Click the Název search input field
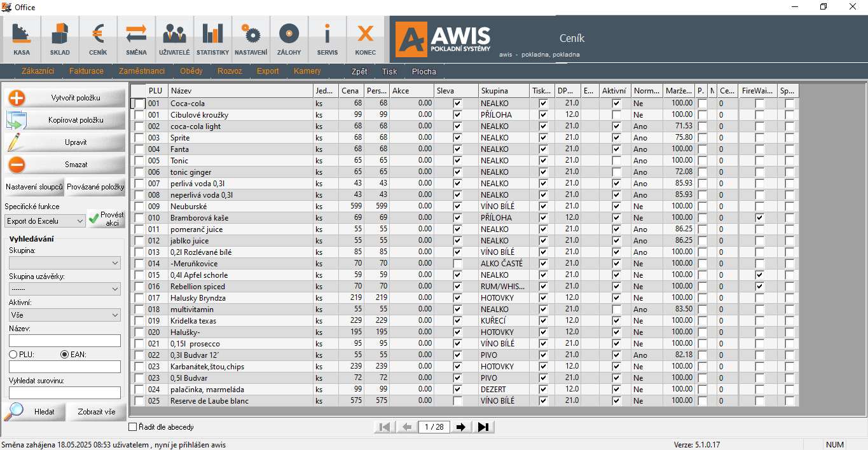Image resolution: width=868 pixels, height=450 pixels. click(65, 341)
